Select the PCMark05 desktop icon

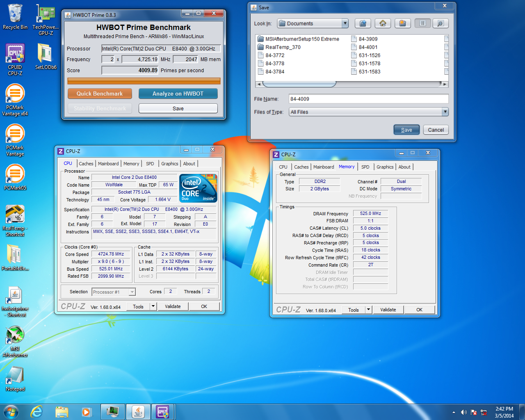(15, 178)
